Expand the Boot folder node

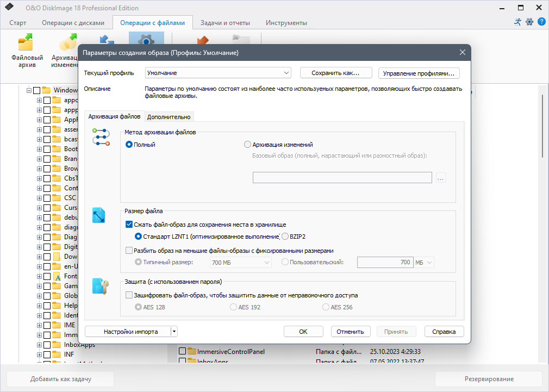pyautogui.click(x=39, y=149)
